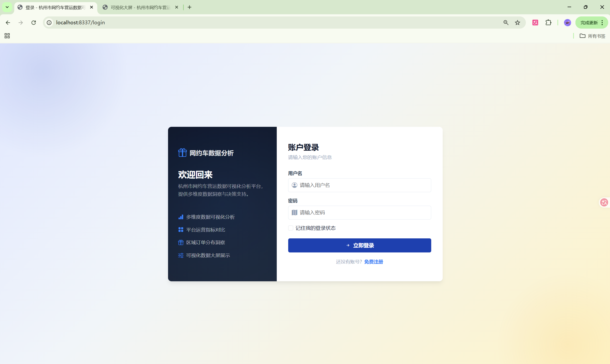The image size is (610, 364).
Task: Click the pink floating widget on the right edge
Action: [x=604, y=202]
